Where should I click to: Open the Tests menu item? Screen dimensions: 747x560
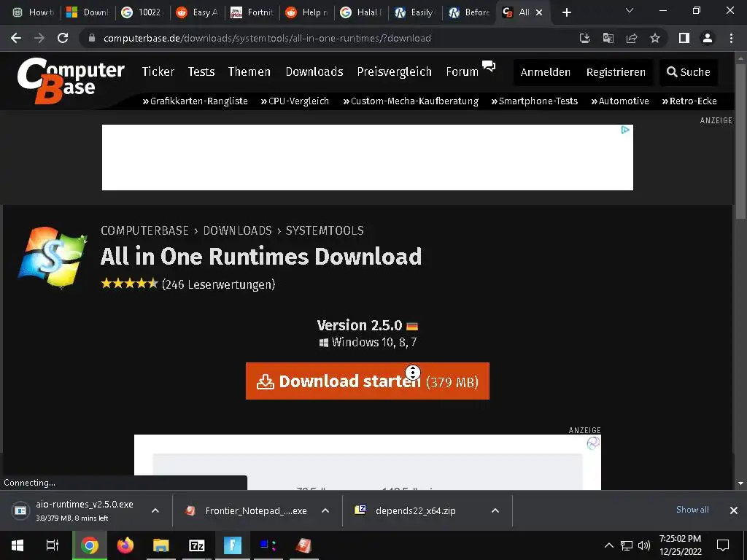pyautogui.click(x=201, y=72)
